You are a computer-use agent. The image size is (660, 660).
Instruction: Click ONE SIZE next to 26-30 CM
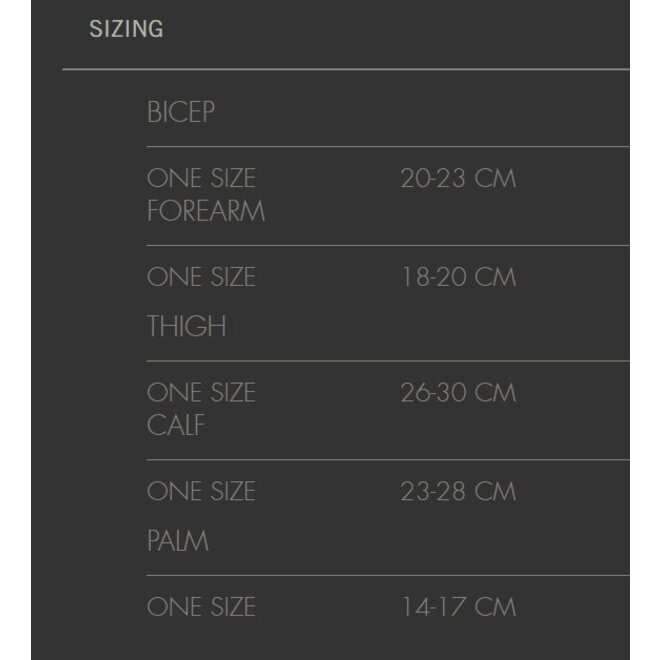click(x=201, y=393)
